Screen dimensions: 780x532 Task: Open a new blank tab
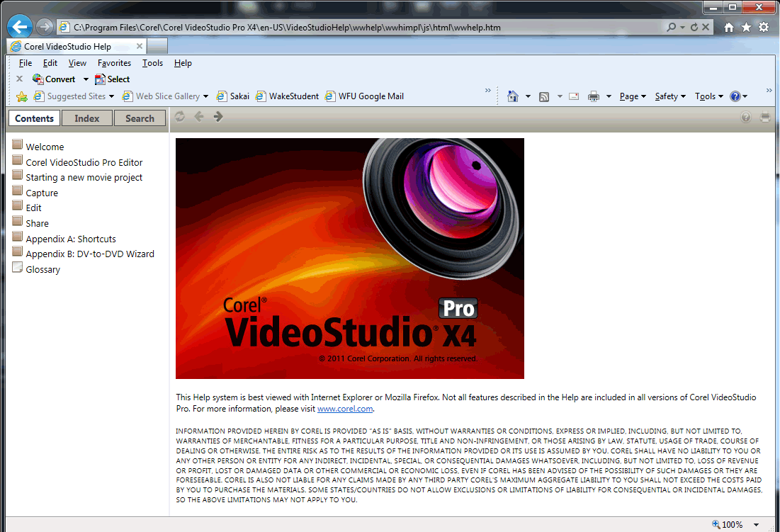[x=157, y=46]
